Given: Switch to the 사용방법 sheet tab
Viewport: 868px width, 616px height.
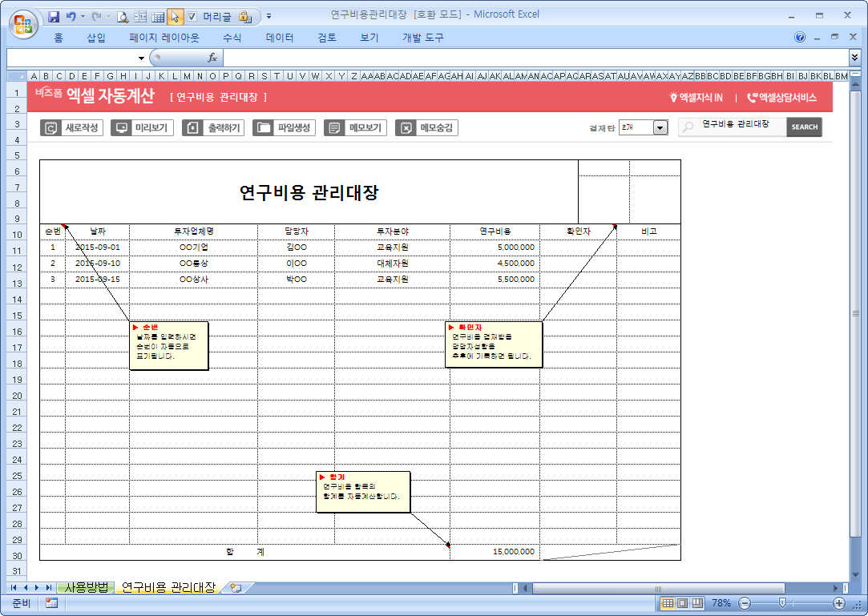Looking at the screenshot, I should point(87,588).
